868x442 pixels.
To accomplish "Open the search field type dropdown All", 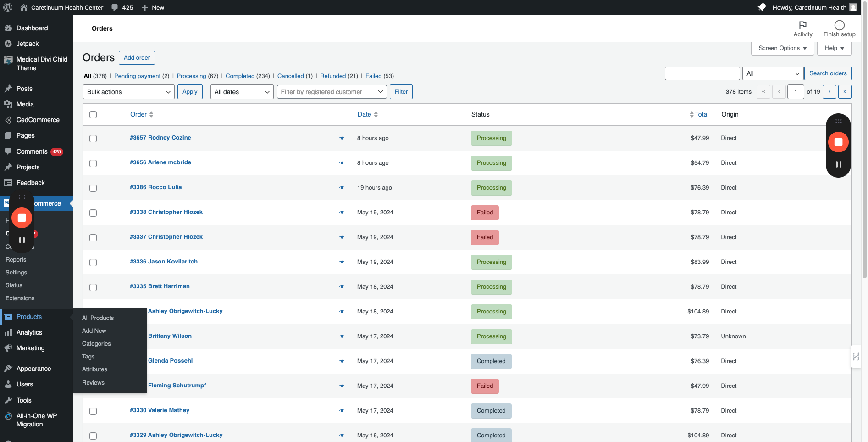I will [773, 73].
